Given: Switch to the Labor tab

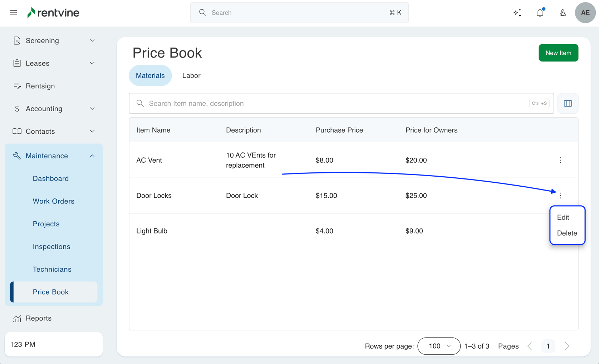Looking at the screenshot, I should [191, 75].
